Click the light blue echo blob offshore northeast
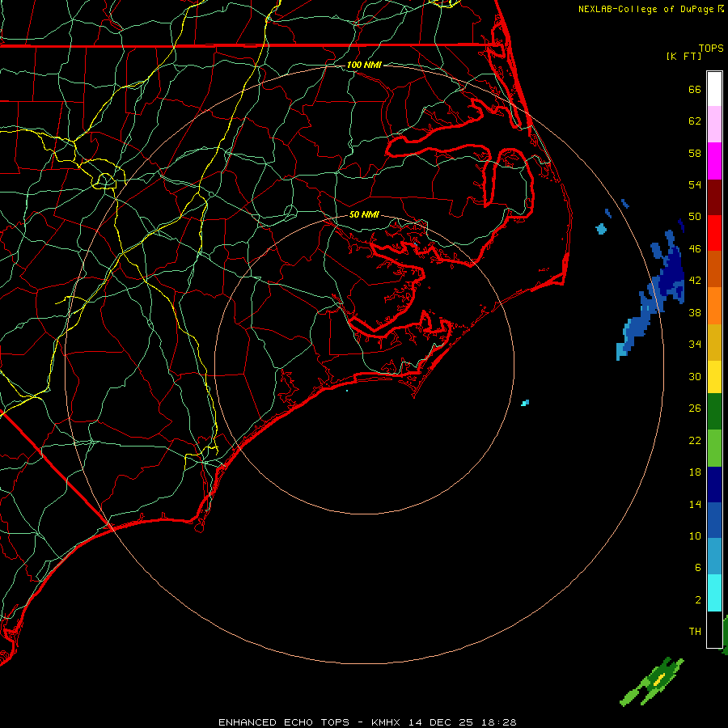Image resolution: width=728 pixels, height=728 pixels. tap(601, 229)
